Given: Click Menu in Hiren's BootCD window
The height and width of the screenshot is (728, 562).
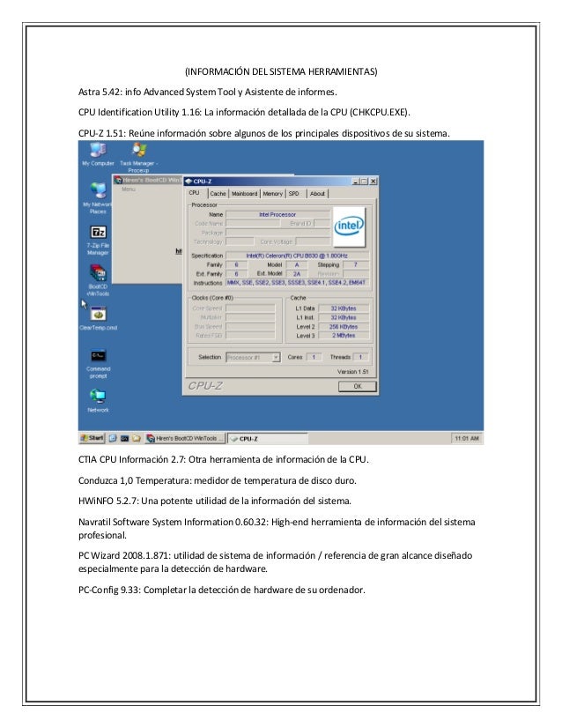Looking at the screenshot, I should (x=129, y=189).
